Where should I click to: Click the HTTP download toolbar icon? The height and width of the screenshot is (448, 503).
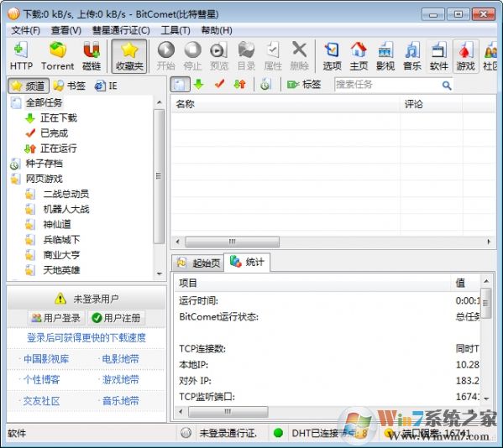point(21,56)
